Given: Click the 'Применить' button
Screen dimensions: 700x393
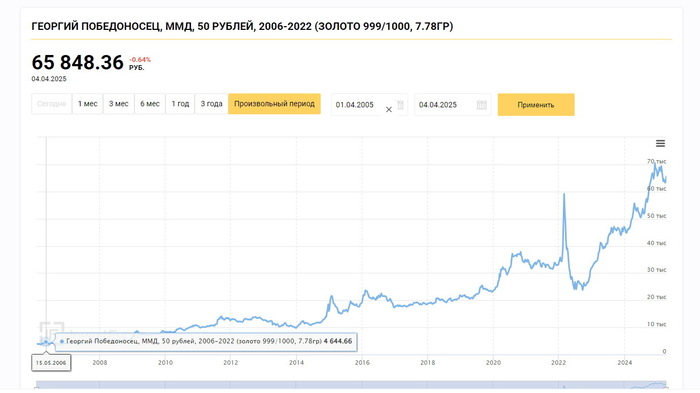Looking at the screenshot, I should coord(536,105).
